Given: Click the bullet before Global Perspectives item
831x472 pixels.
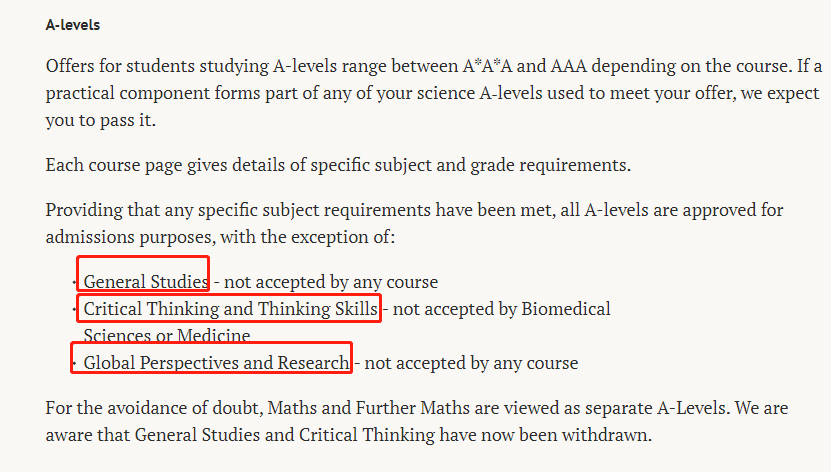Looking at the screenshot, I should pyautogui.click(x=74, y=364).
